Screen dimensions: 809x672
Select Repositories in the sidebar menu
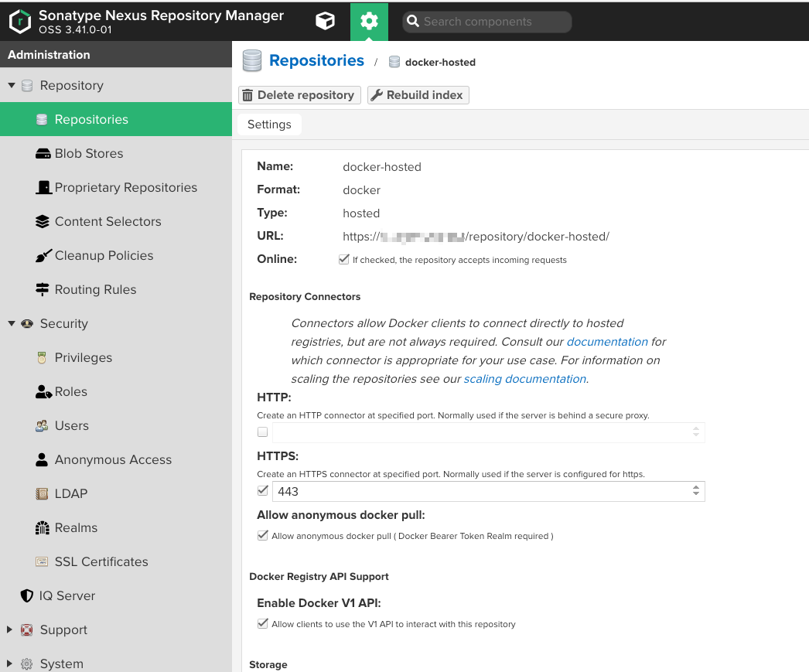(x=91, y=119)
